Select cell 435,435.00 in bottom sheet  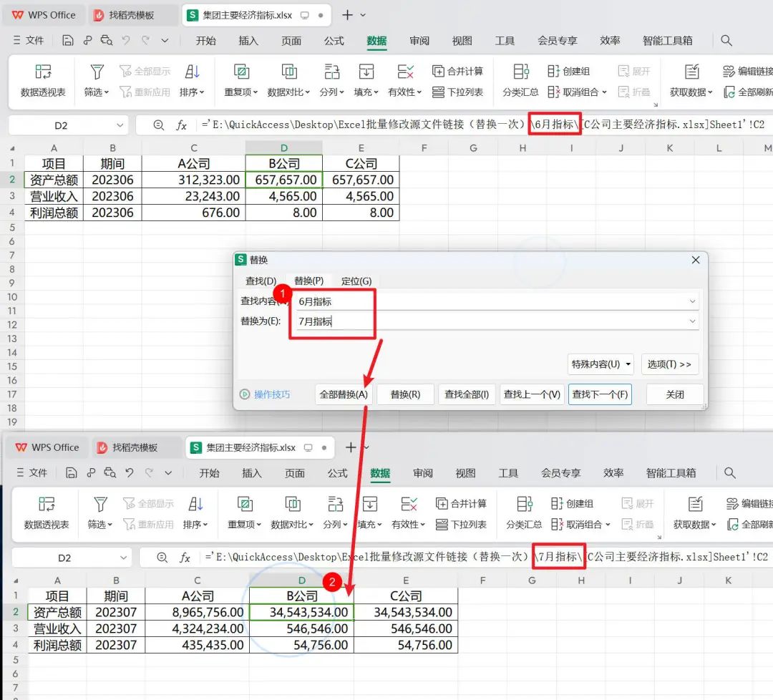198,645
